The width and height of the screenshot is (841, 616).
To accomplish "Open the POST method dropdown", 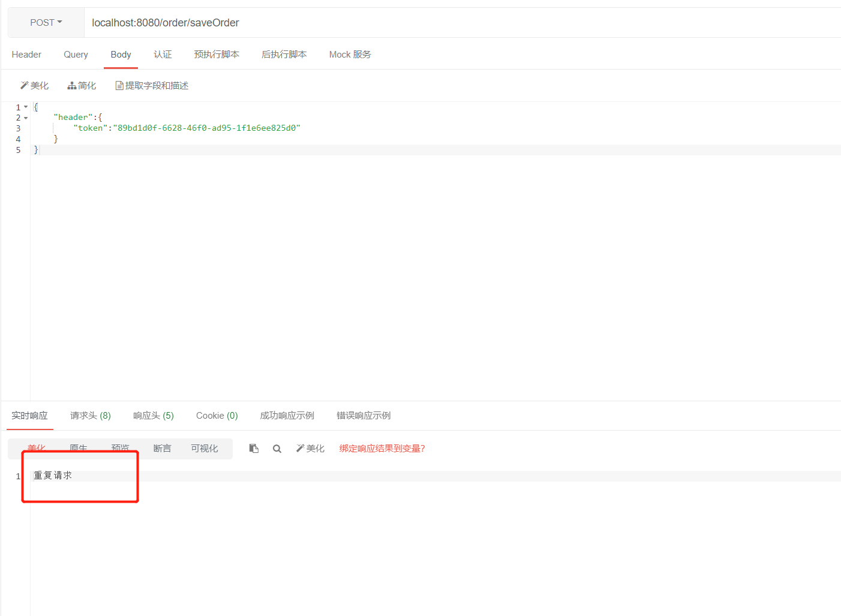I will pyautogui.click(x=46, y=23).
